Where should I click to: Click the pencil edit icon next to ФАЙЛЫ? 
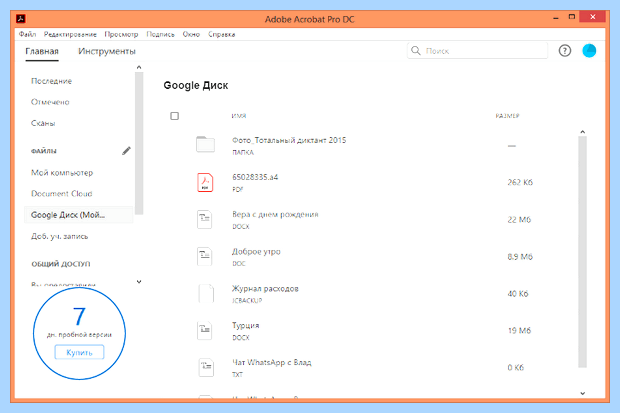(126, 151)
